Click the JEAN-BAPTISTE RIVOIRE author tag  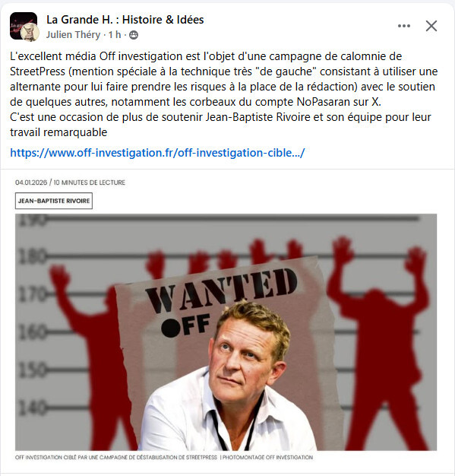pos(54,201)
